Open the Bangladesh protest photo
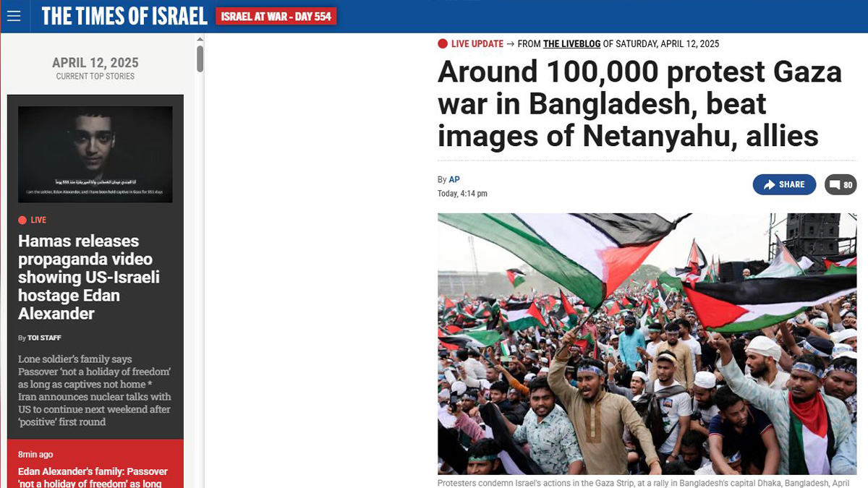The height and width of the screenshot is (488, 868). 647,343
